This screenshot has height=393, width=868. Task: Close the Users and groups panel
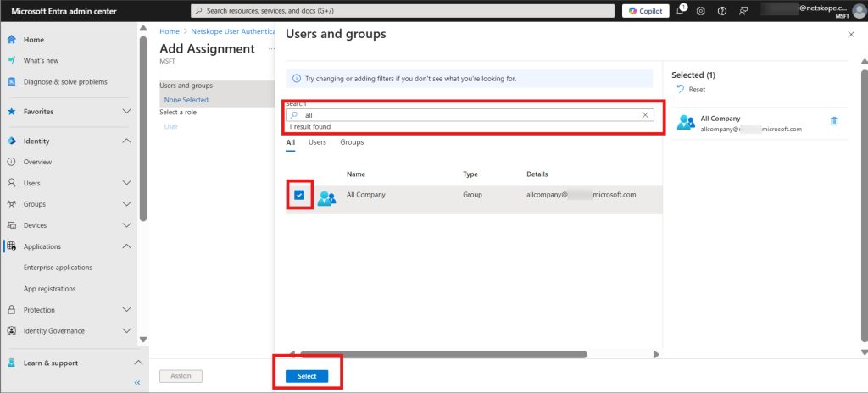coord(851,35)
